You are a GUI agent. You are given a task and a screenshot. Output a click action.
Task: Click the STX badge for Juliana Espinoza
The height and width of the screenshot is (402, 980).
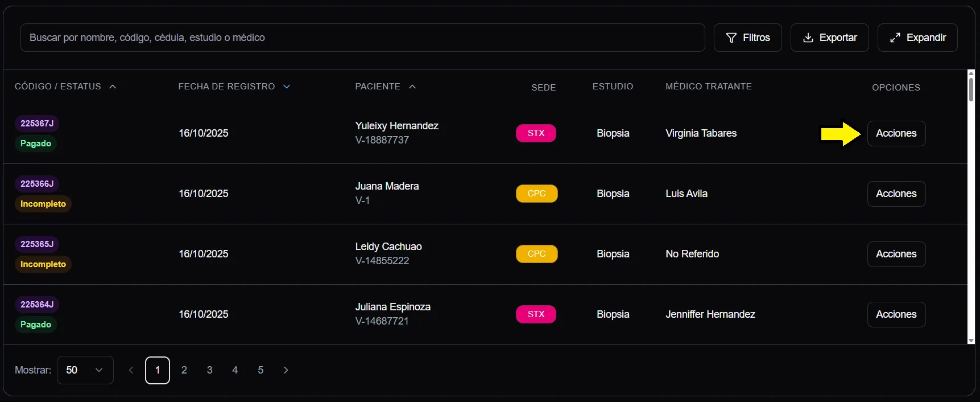536,314
